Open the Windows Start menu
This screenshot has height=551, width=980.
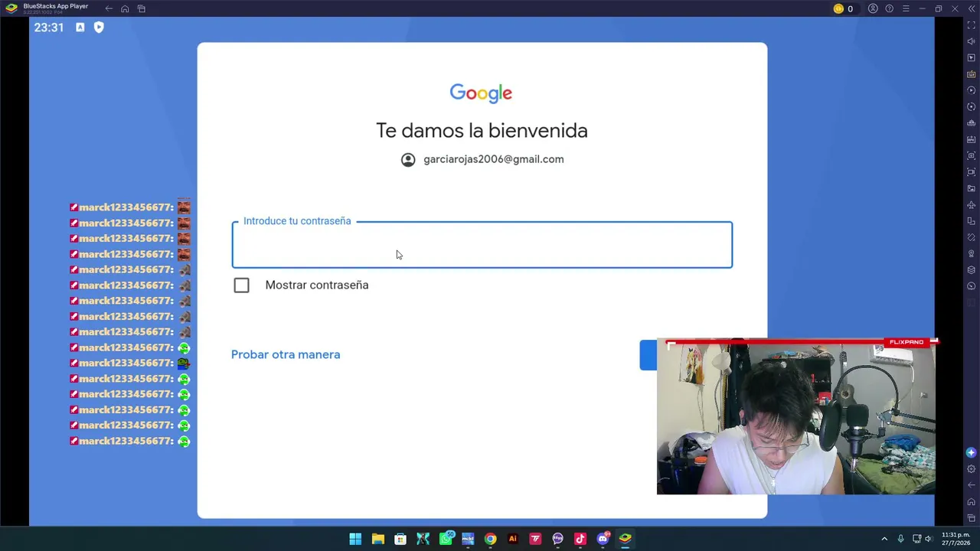pos(355,539)
